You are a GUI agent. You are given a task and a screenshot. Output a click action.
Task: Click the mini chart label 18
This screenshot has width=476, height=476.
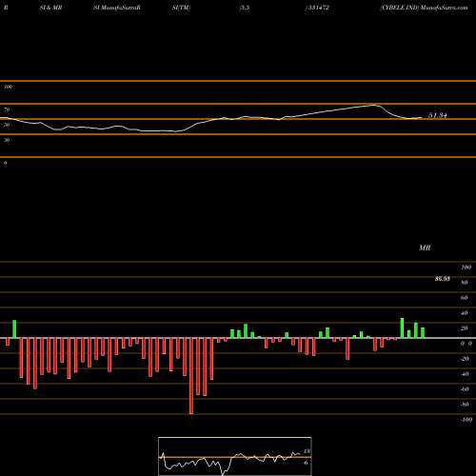(x=307, y=451)
